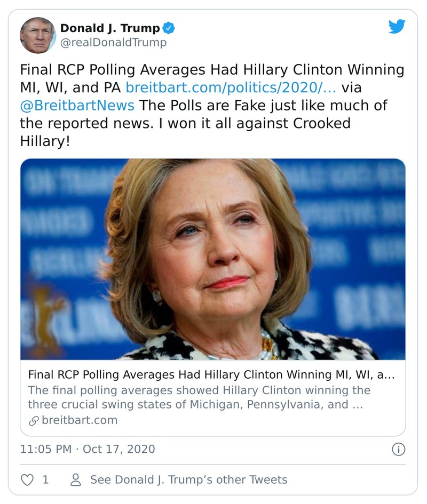Open the Donald J. Trump display name

[x=110, y=28]
